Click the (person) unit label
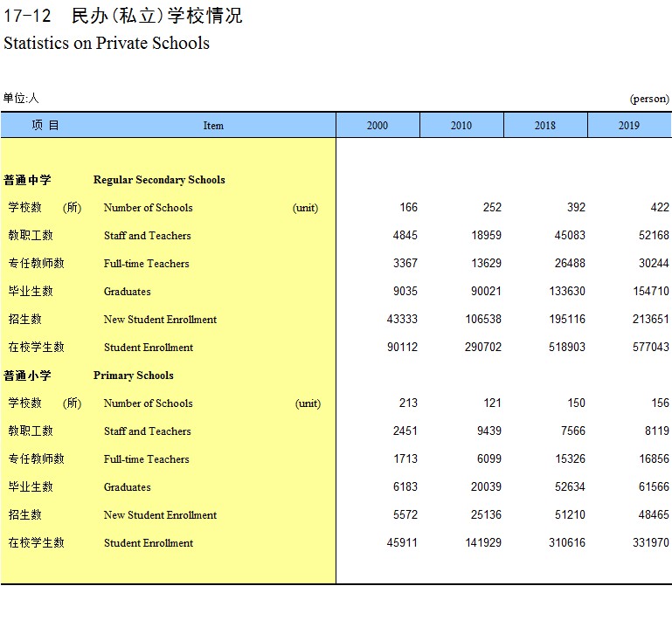The height and width of the screenshot is (641, 672). click(x=649, y=99)
